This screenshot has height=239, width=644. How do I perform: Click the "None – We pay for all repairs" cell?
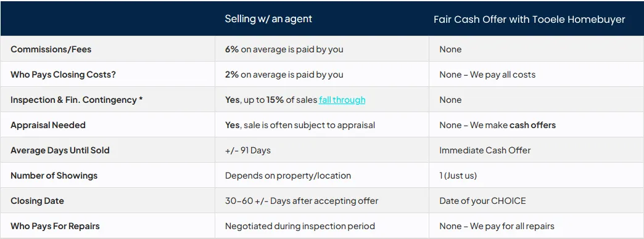tap(497, 226)
